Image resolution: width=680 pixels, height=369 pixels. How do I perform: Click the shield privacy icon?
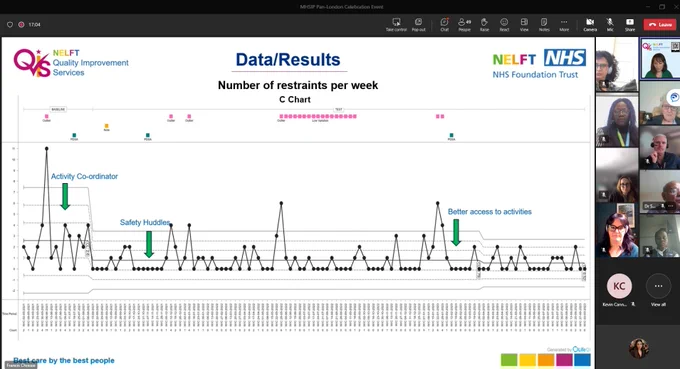[x=10, y=25]
